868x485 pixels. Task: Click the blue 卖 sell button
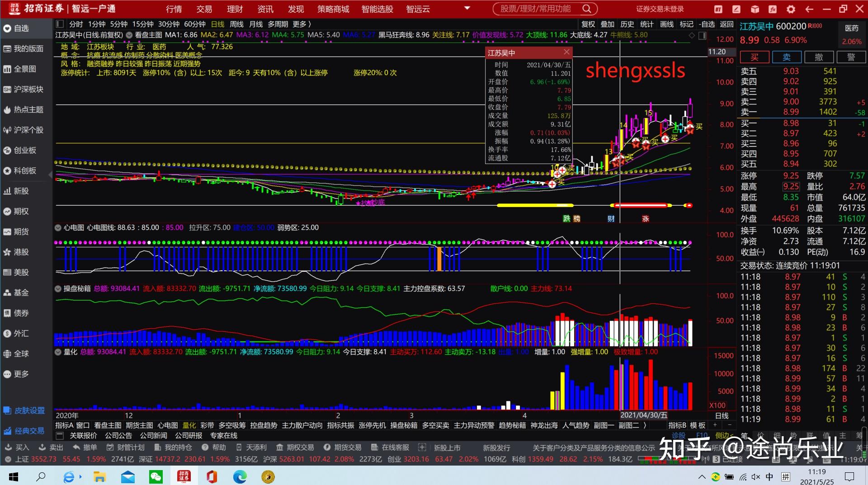pos(787,57)
